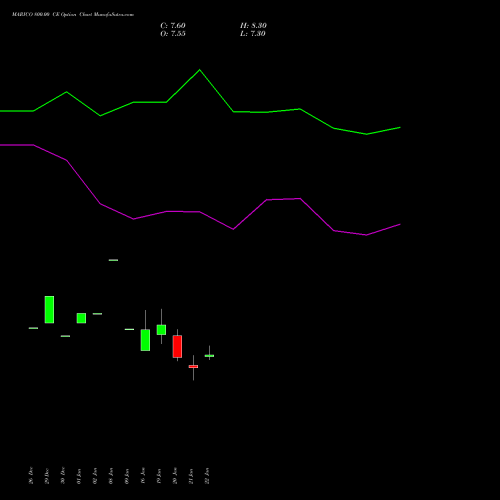Select the 26 Dec date axis label
Image resolution: width=500 pixels, height=500 pixels.
pos(31,476)
